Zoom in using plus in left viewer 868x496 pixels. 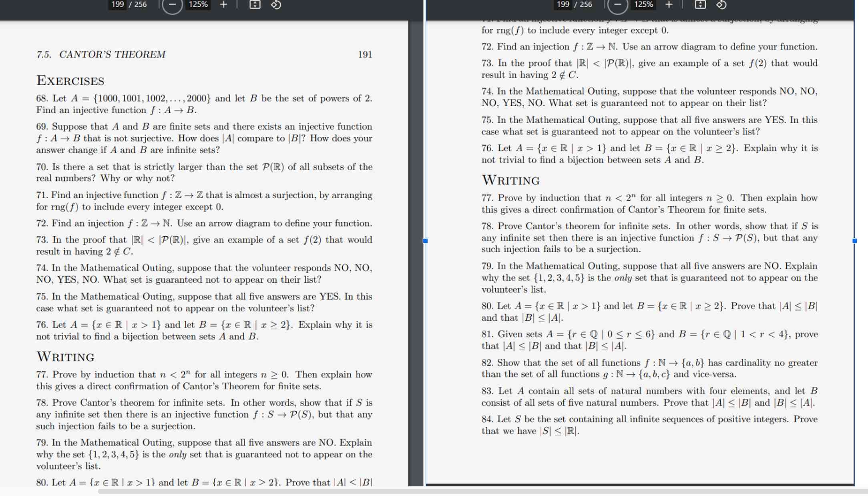pyautogui.click(x=223, y=5)
